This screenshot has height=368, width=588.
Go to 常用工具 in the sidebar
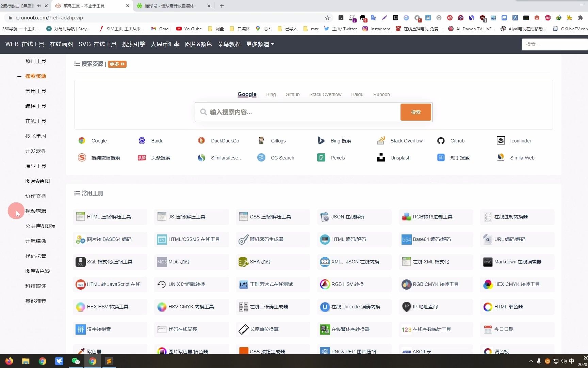point(36,91)
